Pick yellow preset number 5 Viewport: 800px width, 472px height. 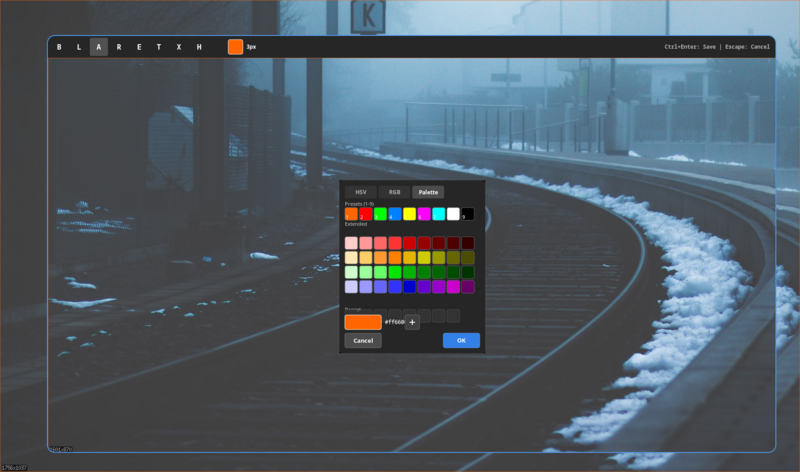coord(409,214)
